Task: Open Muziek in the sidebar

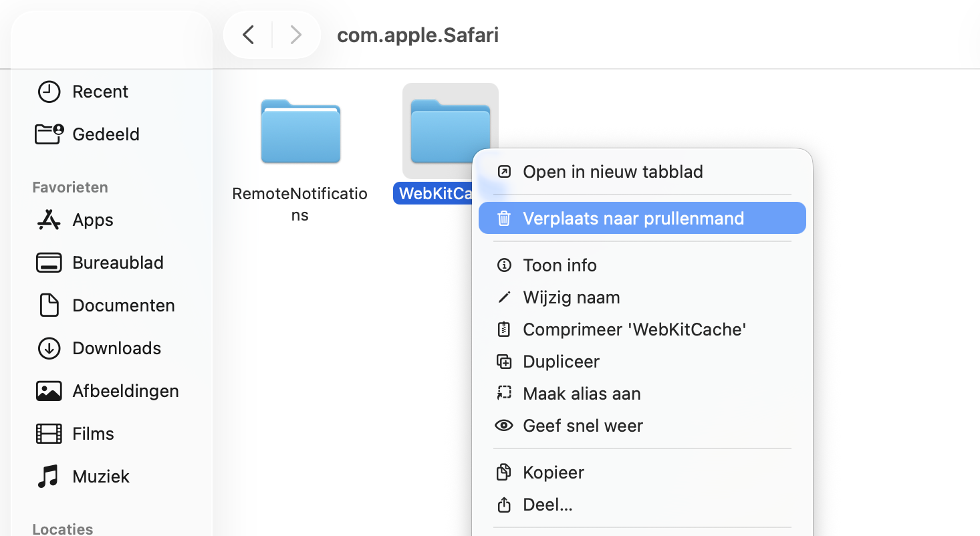Action: click(x=100, y=477)
